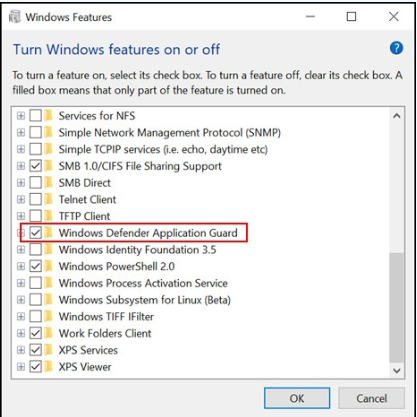
Task: Click the Windows Features title bar icon
Action: (15, 17)
